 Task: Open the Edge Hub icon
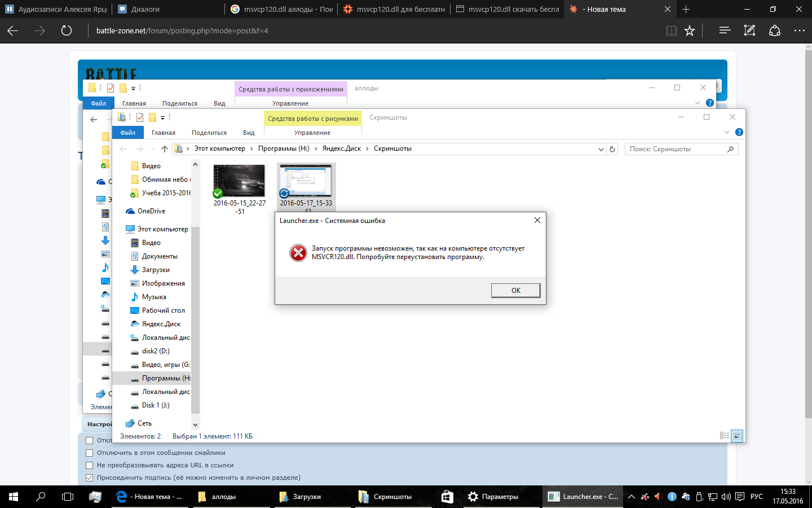click(725, 30)
